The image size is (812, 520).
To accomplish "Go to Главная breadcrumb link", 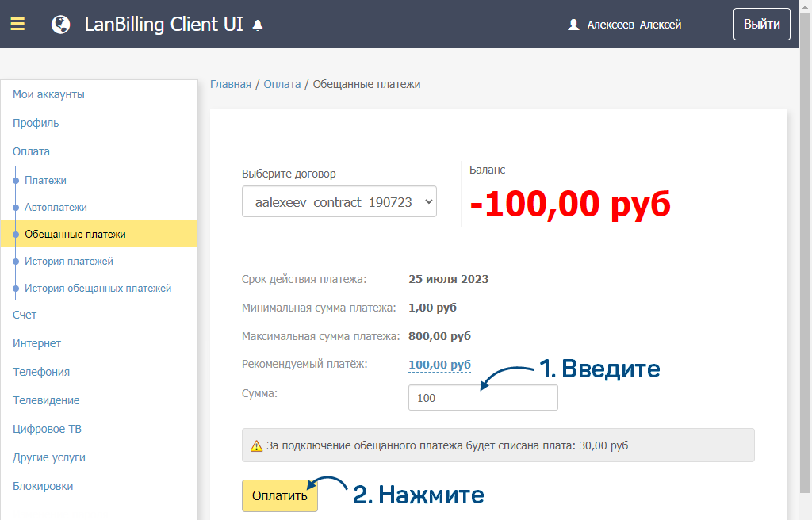I will (x=231, y=84).
